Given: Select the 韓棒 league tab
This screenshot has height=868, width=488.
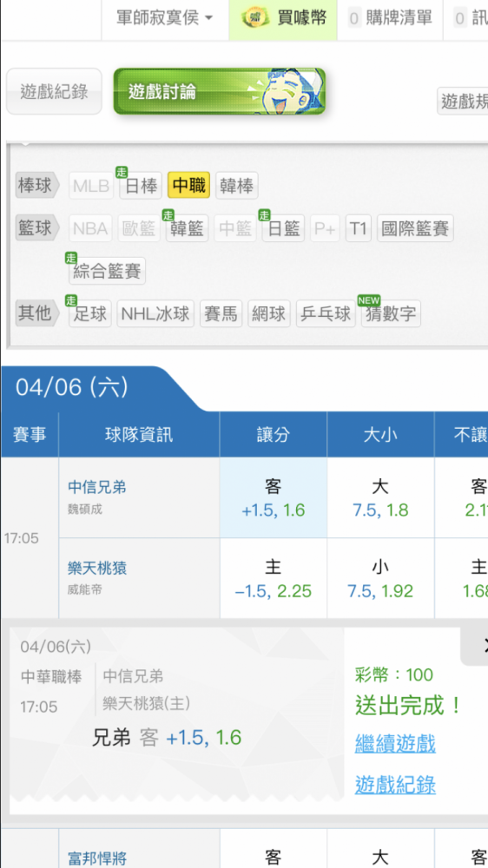Looking at the screenshot, I should pos(236,185).
